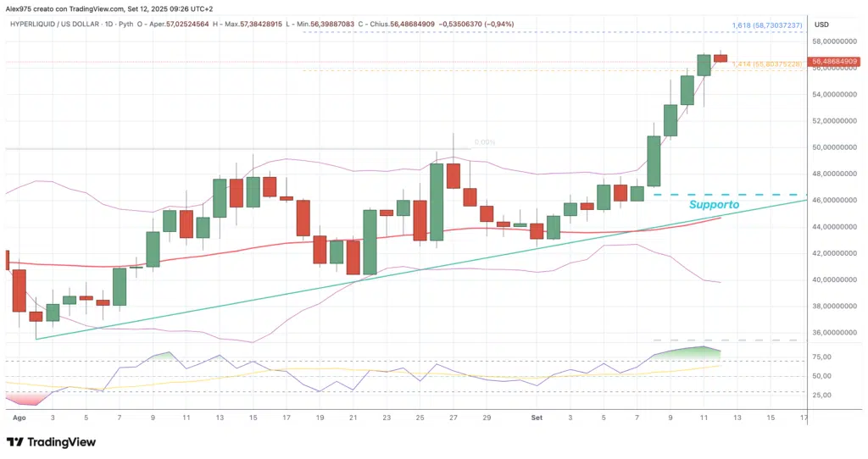The image size is (868, 459).
Task: Select the latest red candle at chart top
Action: (x=721, y=58)
